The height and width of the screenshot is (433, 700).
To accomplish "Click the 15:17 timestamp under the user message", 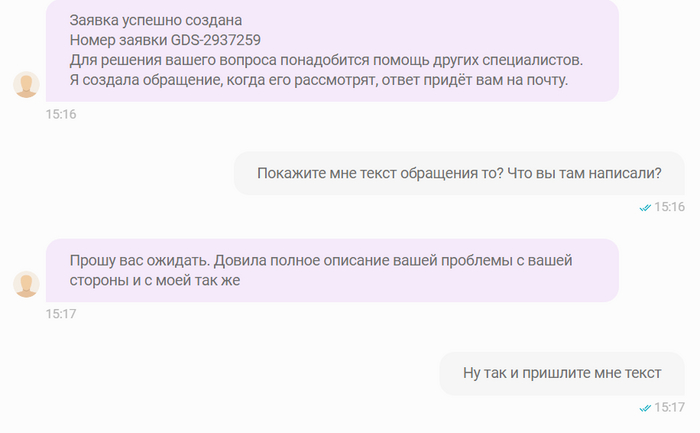I will tap(670, 407).
